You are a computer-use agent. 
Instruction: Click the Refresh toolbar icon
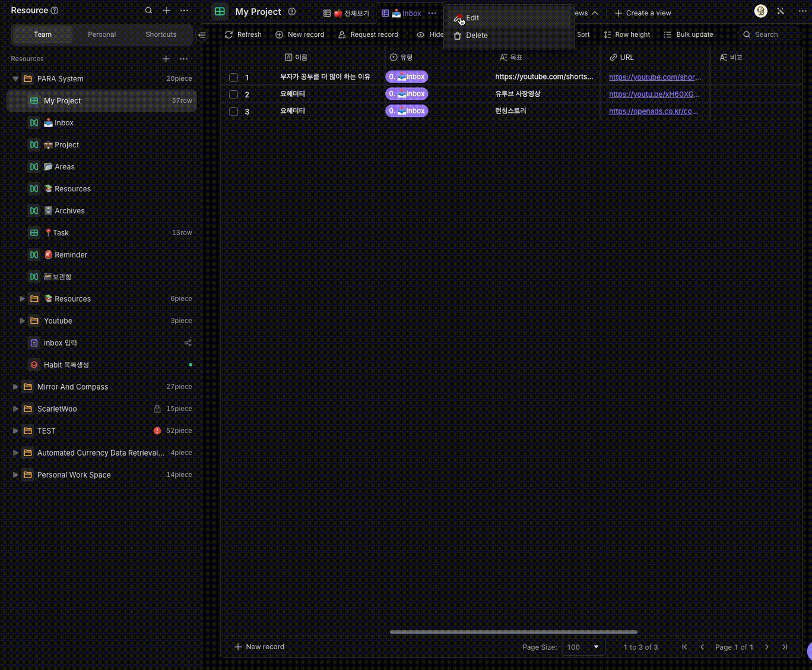(229, 35)
